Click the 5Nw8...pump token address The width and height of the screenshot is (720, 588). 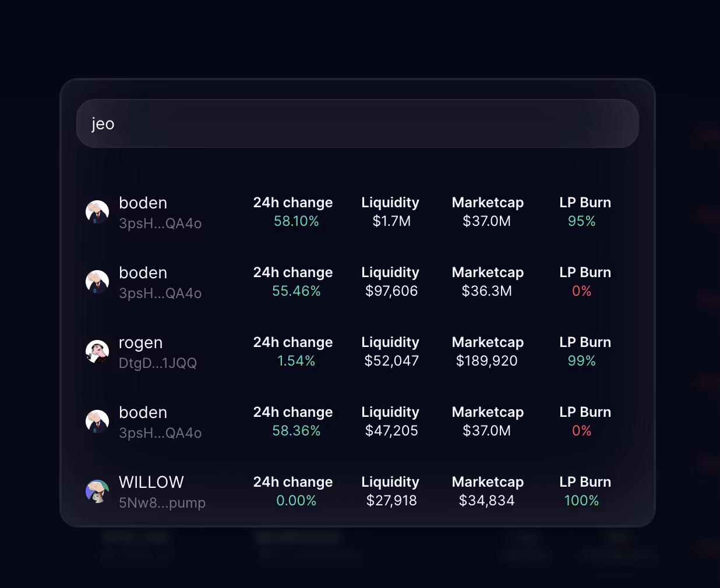pyautogui.click(x=162, y=503)
